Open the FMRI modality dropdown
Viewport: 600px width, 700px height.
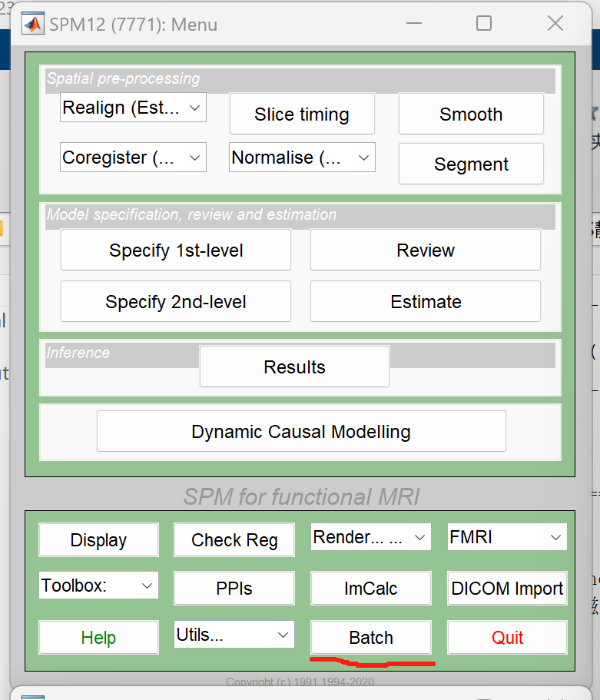pos(507,536)
